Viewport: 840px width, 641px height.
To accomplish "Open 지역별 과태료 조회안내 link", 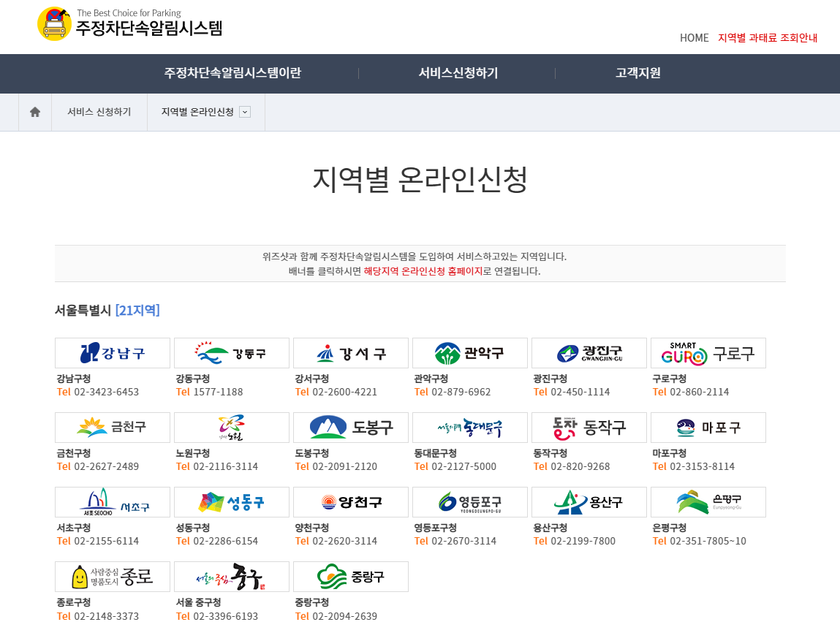I will point(768,38).
